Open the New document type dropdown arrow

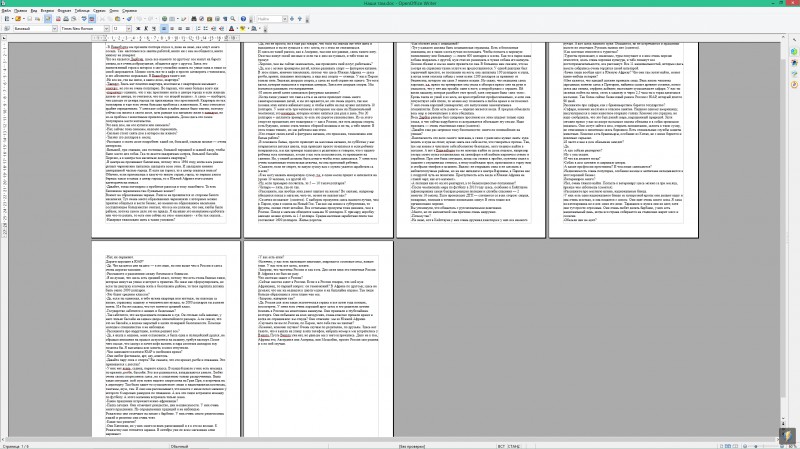click(x=12, y=19)
